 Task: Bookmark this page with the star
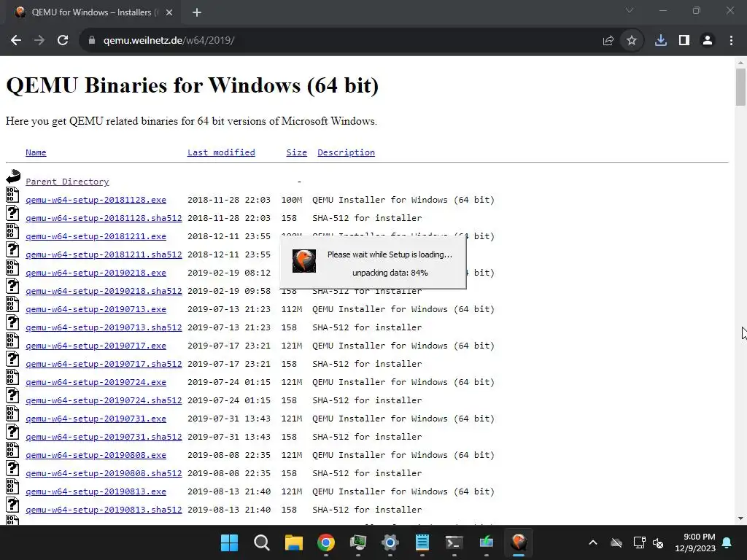click(x=632, y=41)
